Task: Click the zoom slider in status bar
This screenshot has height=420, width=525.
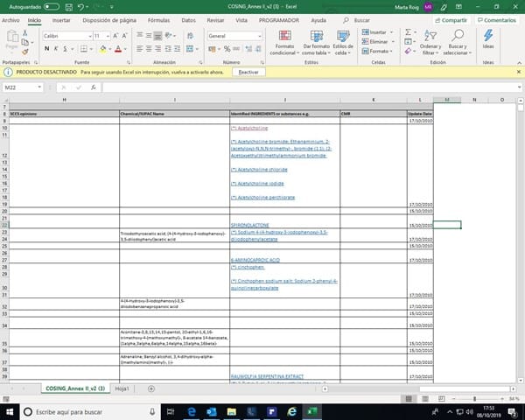Action: click(x=475, y=398)
